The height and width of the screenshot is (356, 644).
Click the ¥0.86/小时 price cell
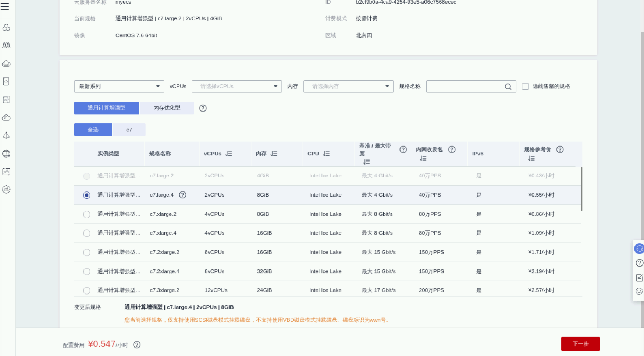click(541, 214)
